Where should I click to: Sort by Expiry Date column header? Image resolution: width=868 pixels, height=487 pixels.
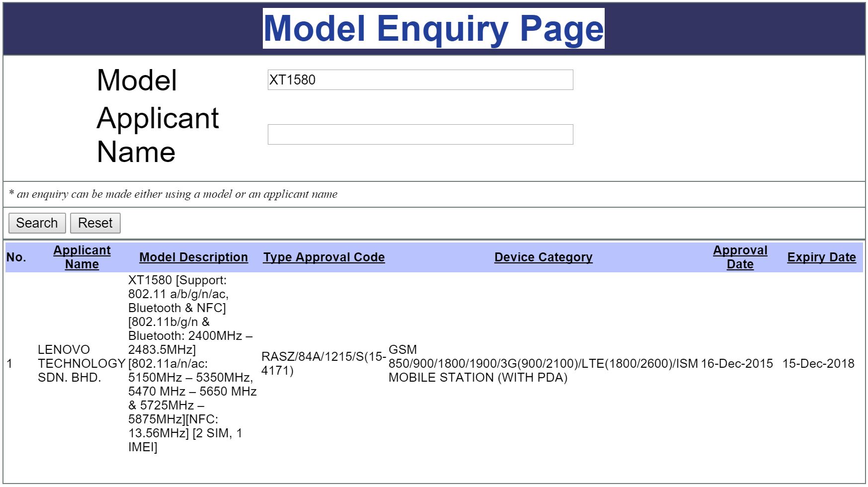coord(821,257)
